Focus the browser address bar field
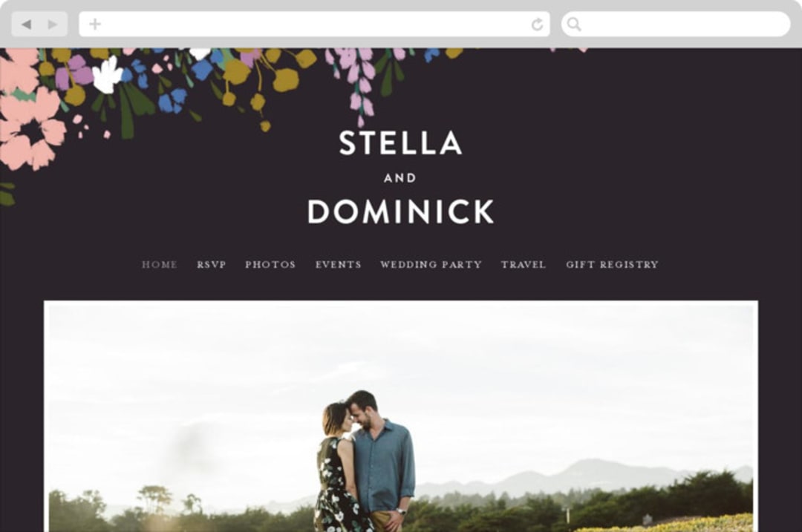Screen dimensions: 802x532 (314, 24)
